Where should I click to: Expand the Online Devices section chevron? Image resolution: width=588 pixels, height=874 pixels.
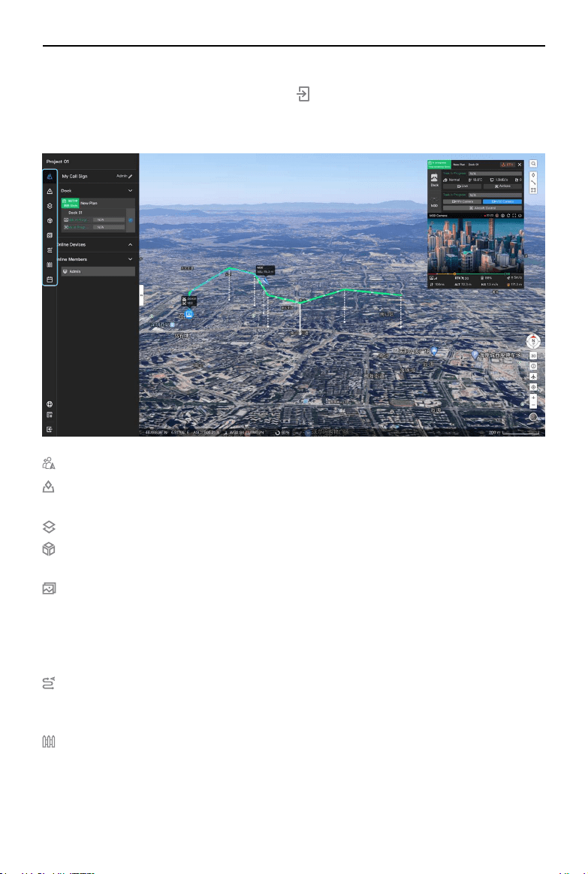tap(131, 245)
